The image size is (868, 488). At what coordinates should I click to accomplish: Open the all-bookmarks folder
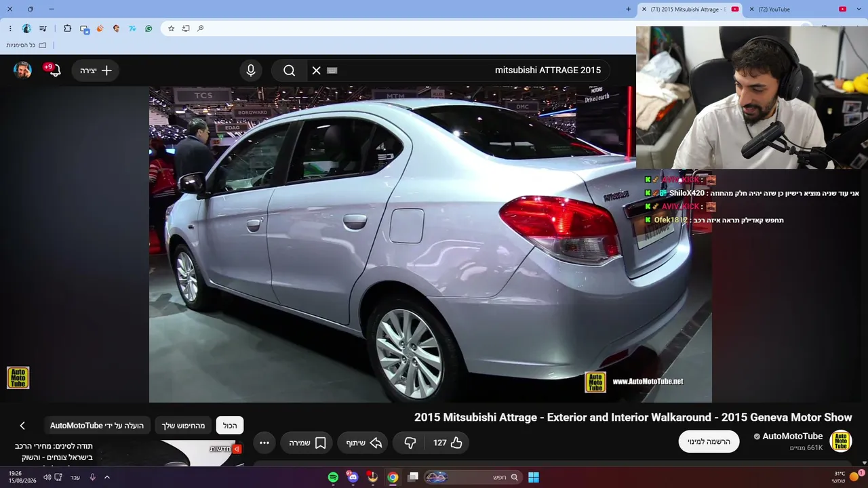coord(26,45)
